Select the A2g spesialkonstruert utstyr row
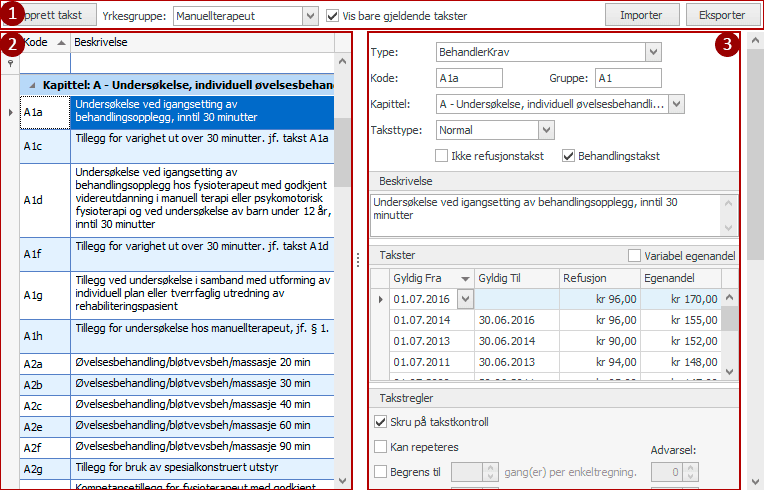The width and height of the screenshot is (764, 490). (177, 468)
